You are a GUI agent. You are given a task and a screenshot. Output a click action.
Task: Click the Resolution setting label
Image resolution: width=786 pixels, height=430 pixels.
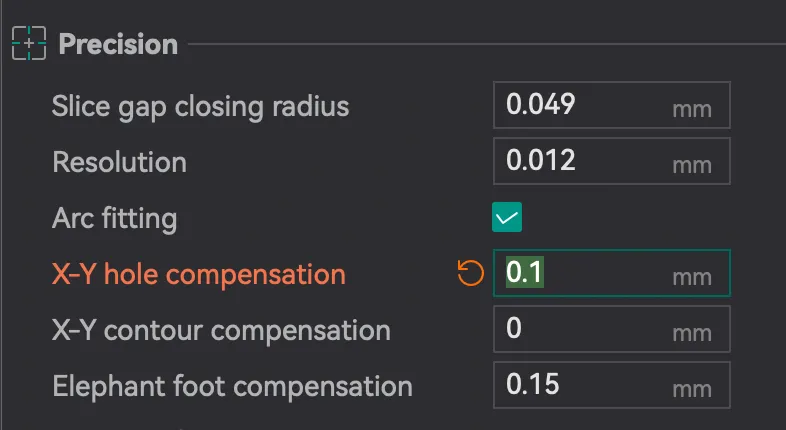coord(119,162)
